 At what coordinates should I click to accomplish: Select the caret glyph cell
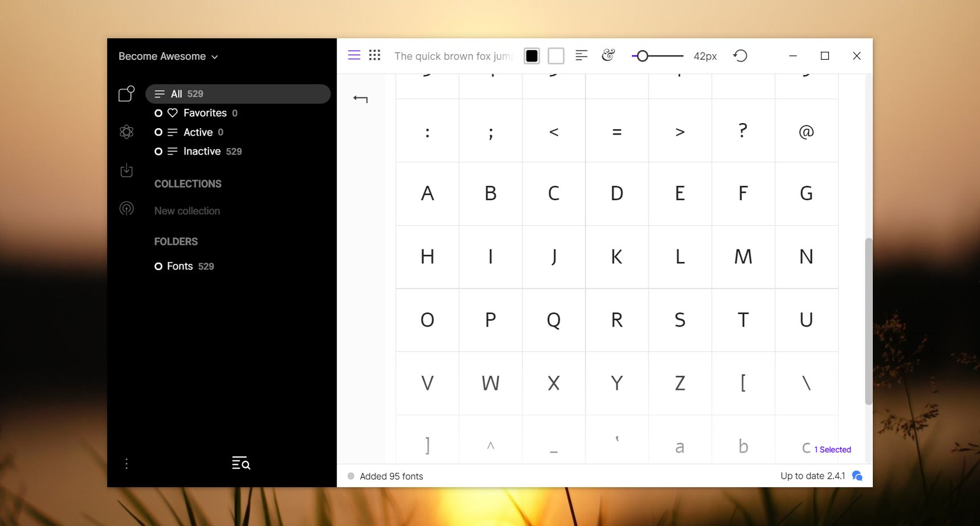click(491, 440)
